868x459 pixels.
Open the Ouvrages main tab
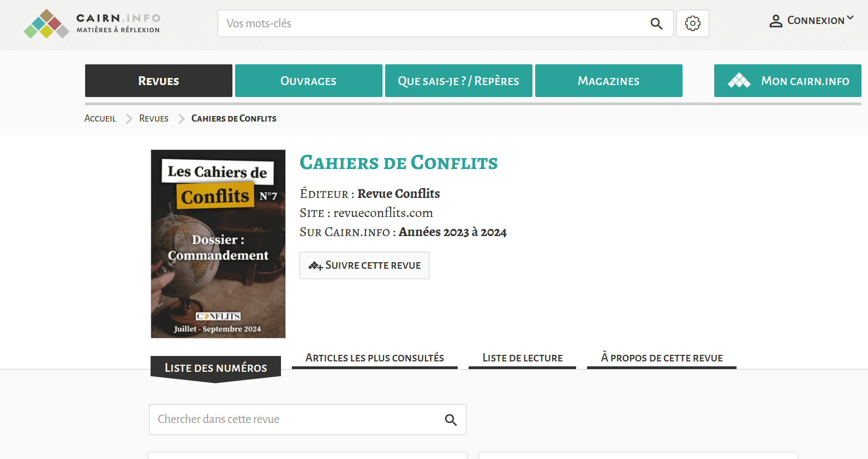(309, 81)
